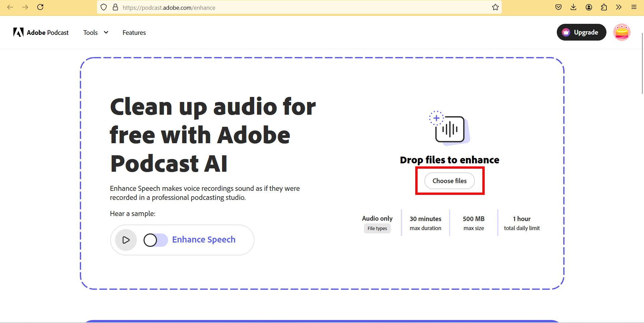644x323 pixels.
Task: Show more toolbar tools overflow chevrons
Action: tap(619, 7)
